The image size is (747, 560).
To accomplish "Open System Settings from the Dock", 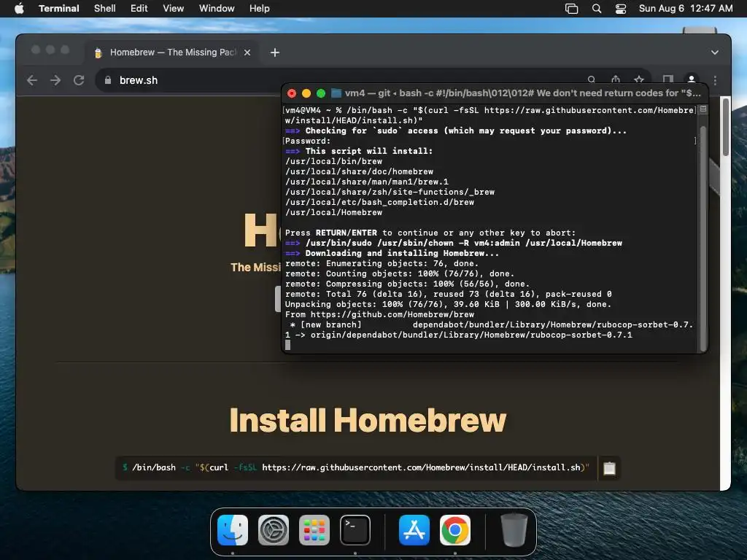I will (x=274, y=530).
